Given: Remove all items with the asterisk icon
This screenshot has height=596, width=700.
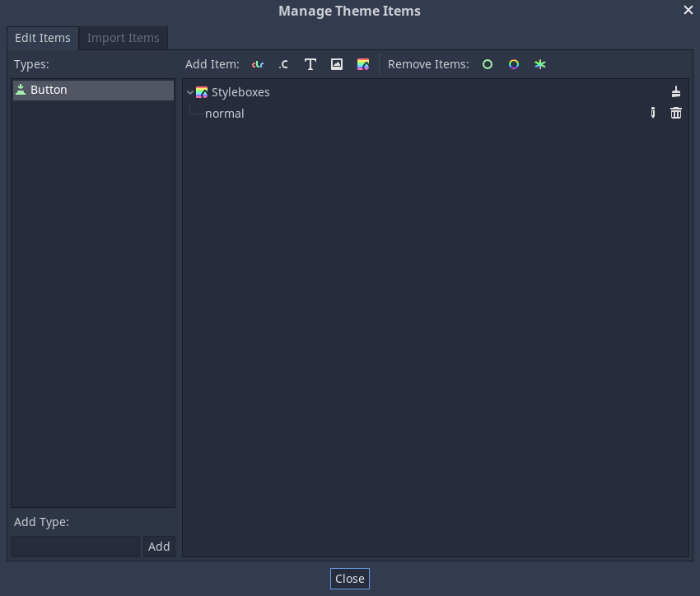Looking at the screenshot, I should 540,64.
